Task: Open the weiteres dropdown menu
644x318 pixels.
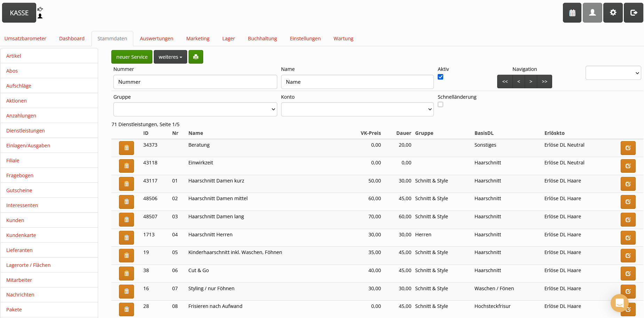Action: (x=170, y=57)
